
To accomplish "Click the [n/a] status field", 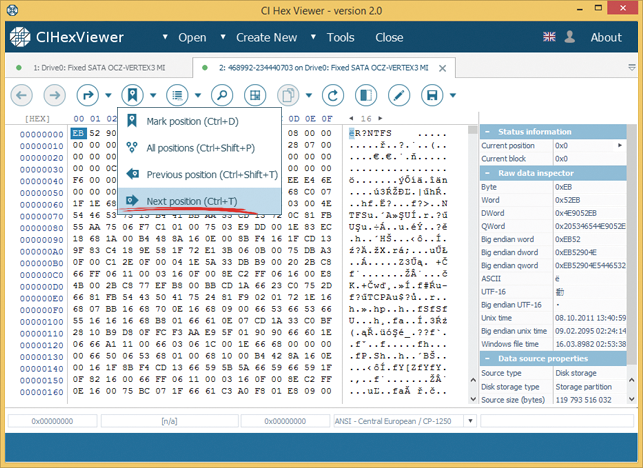I will point(169,421).
